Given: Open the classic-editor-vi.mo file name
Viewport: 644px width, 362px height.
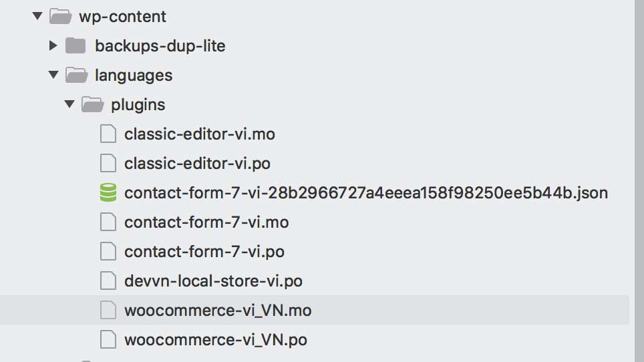Looking at the screenshot, I should (x=200, y=134).
